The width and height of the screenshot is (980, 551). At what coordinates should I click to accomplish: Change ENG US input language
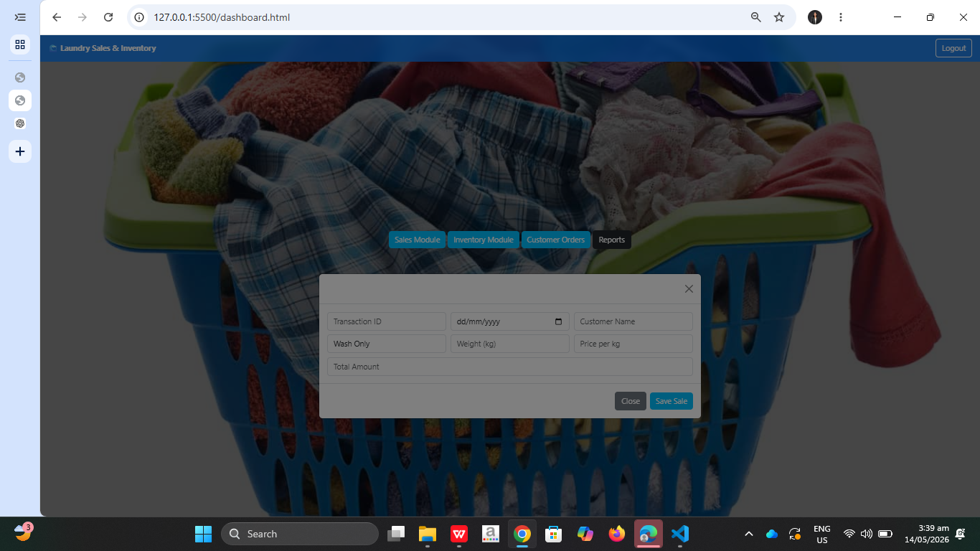pyautogui.click(x=822, y=534)
